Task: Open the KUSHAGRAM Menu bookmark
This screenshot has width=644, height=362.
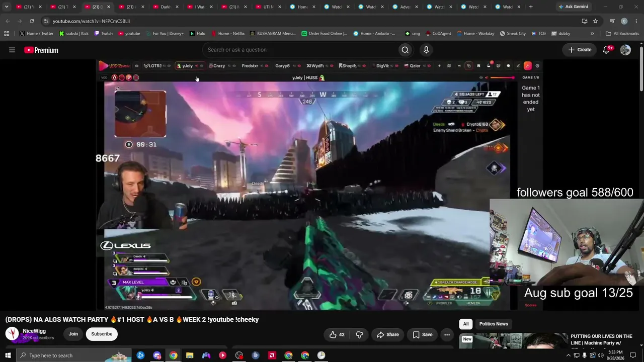Action: pyautogui.click(x=272, y=34)
